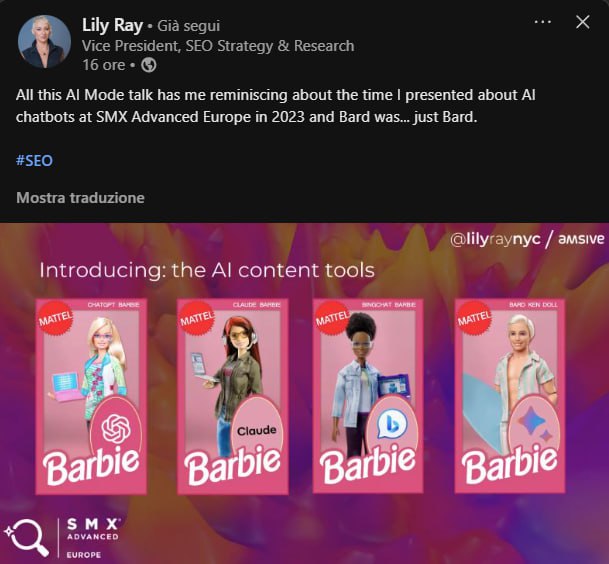Select the ChatGPT Barbie card
Screen dimensions: 609x564
pos(91,397)
